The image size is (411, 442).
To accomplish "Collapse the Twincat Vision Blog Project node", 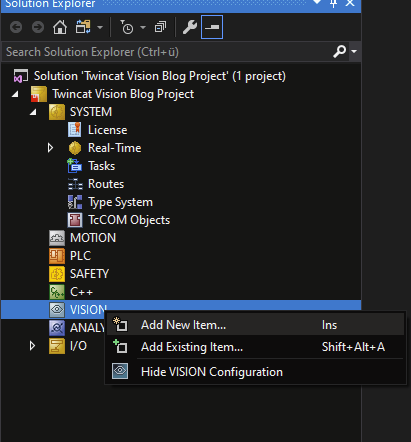I will 15,94.
